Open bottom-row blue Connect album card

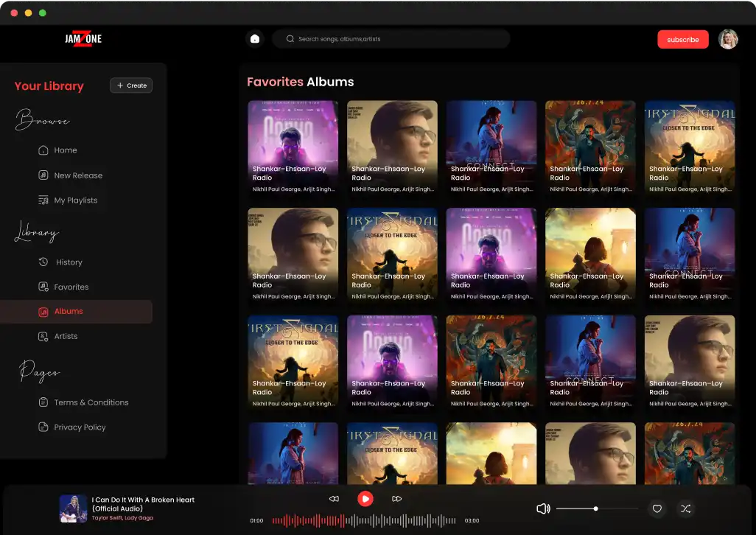[x=293, y=453]
